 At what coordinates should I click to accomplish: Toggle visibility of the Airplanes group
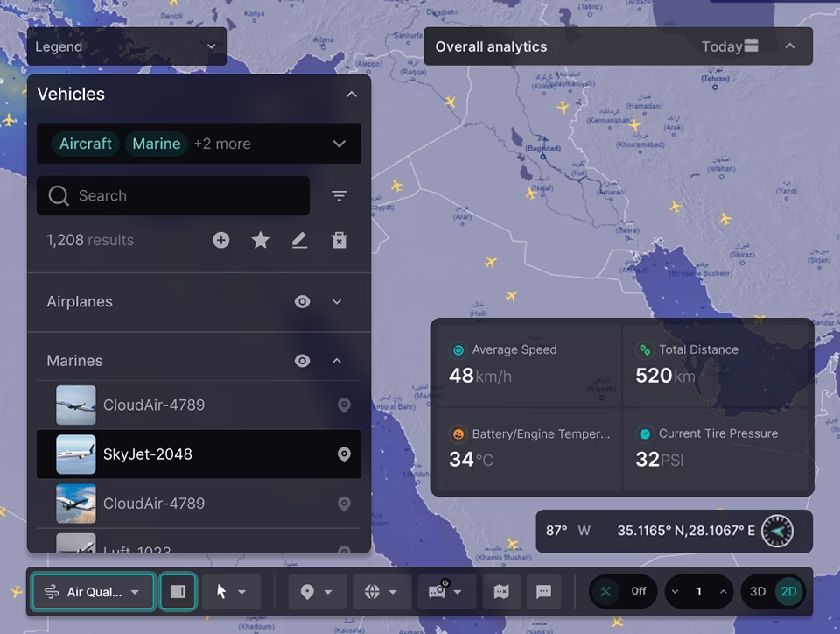tap(302, 301)
